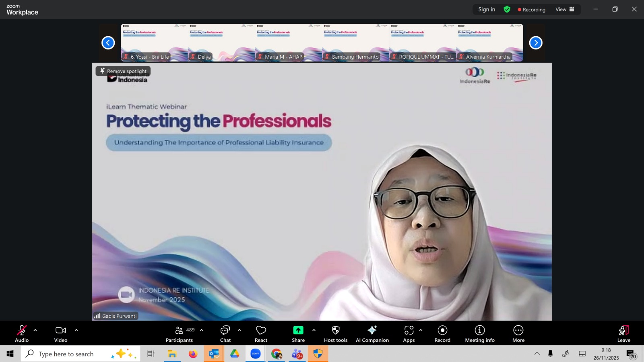Image resolution: width=644 pixels, height=362 pixels.
Task: Open the Participants list
Action: (x=180, y=333)
